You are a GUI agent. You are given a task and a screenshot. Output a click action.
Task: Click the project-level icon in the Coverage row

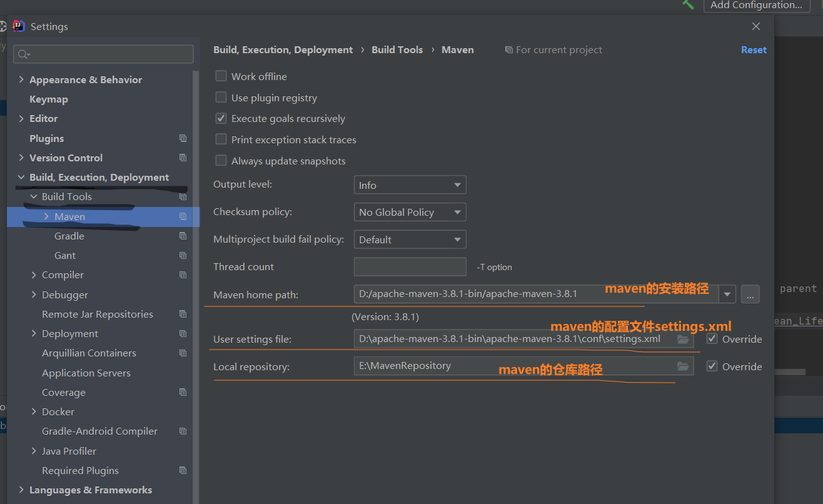pyautogui.click(x=183, y=392)
